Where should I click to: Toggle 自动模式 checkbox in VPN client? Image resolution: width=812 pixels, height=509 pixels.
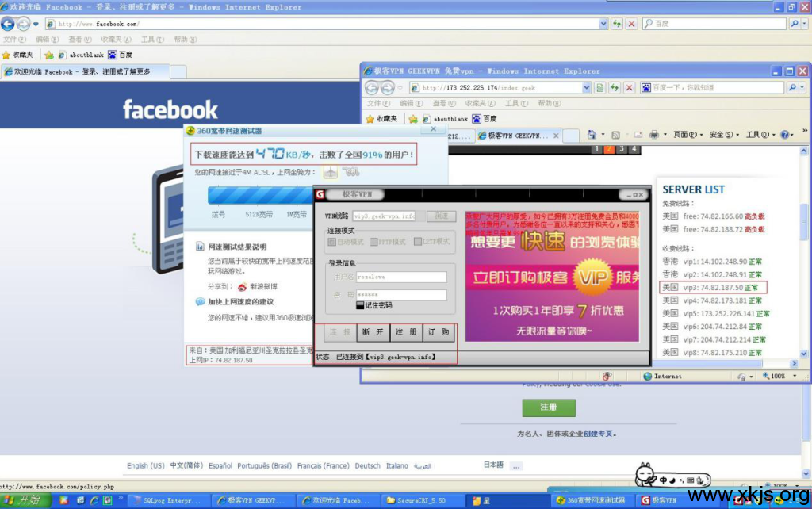click(332, 242)
